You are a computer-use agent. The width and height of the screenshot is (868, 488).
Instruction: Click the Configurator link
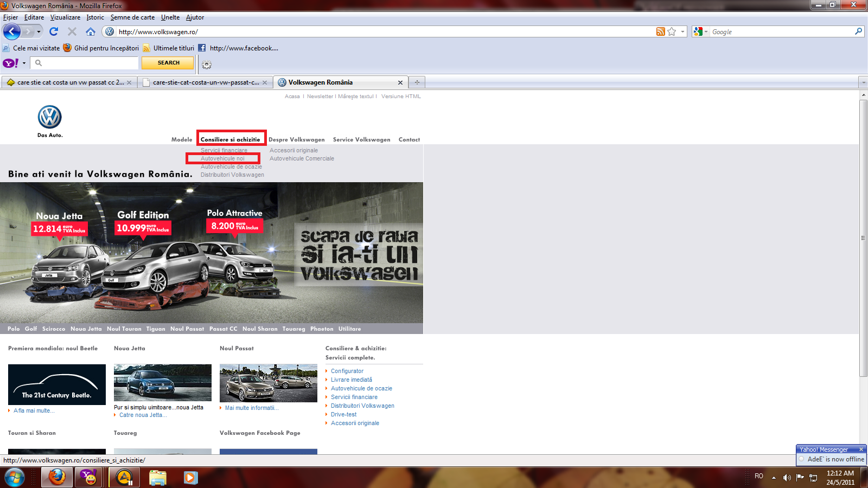click(347, 371)
